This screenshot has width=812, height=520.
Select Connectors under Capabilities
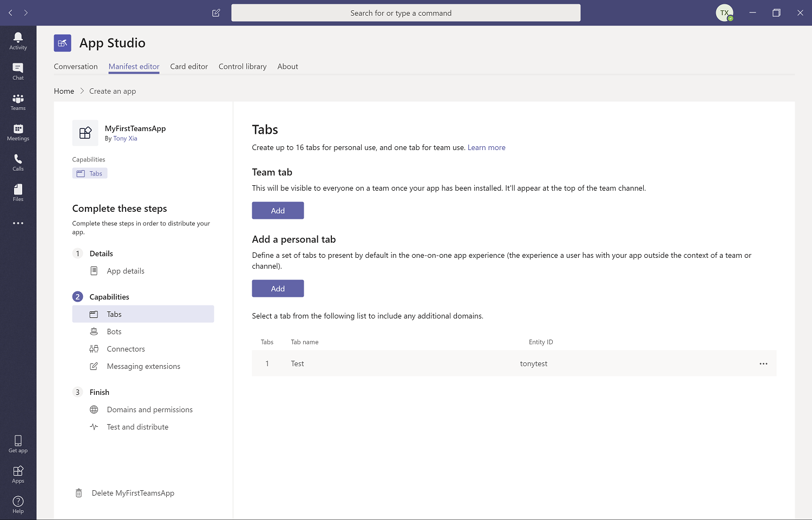pyautogui.click(x=126, y=349)
